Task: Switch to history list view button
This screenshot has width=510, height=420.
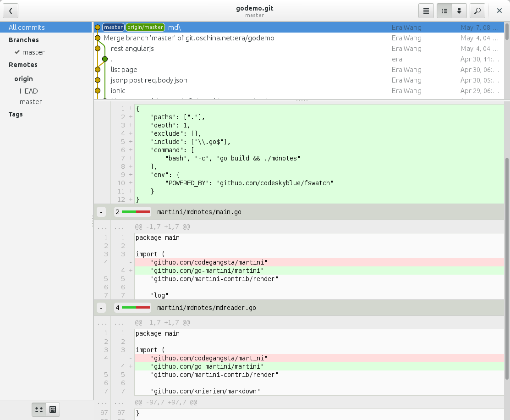Action: tap(444, 11)
